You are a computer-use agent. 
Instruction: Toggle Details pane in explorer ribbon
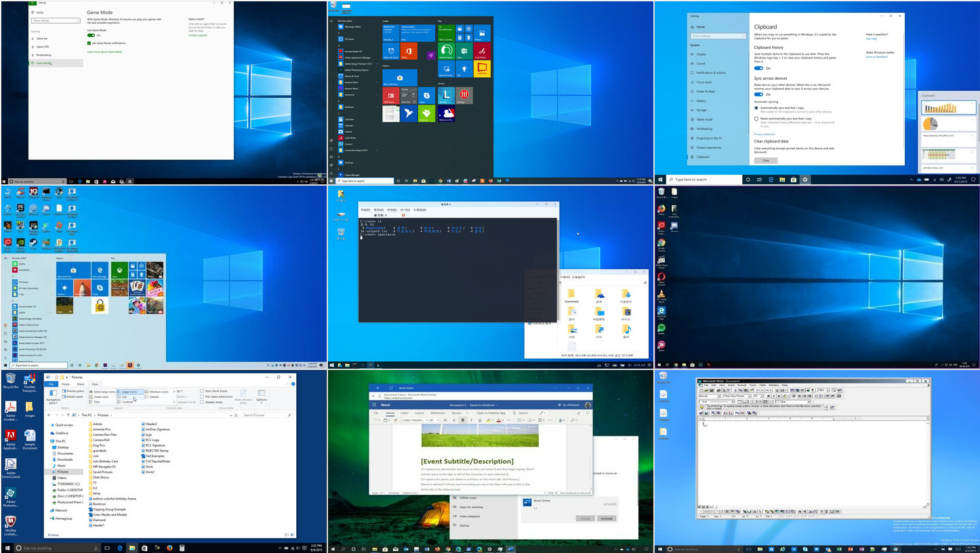click(x=73, y=396)
